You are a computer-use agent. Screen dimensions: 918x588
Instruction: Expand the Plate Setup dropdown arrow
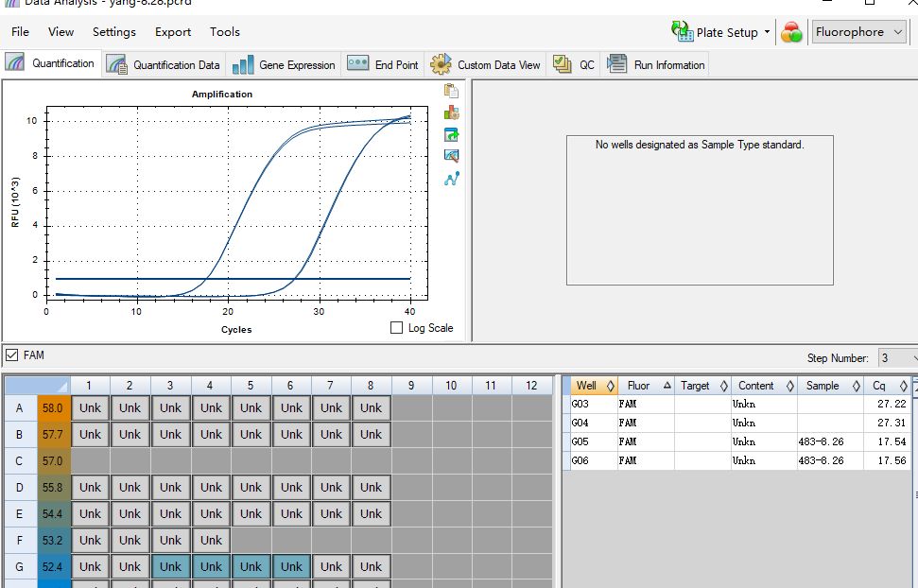click(x=767, y=32)
